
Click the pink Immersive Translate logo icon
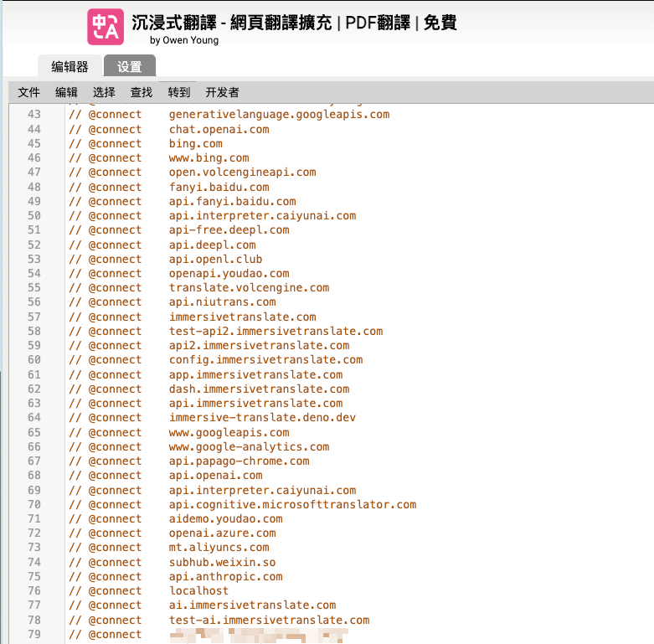point(106,27)
